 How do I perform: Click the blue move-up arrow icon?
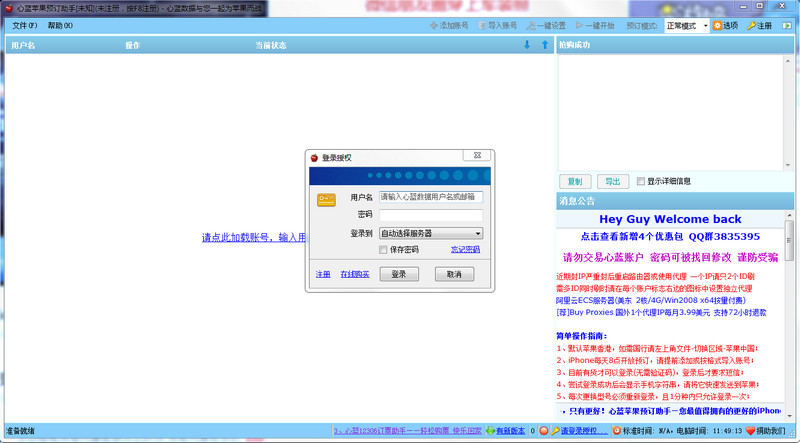point(544,45)
